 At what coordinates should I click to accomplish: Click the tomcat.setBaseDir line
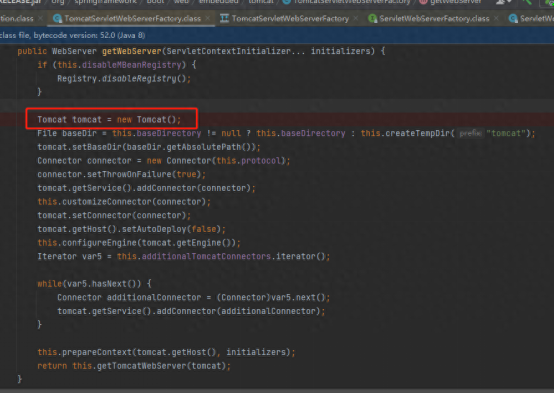pos(149,147)
